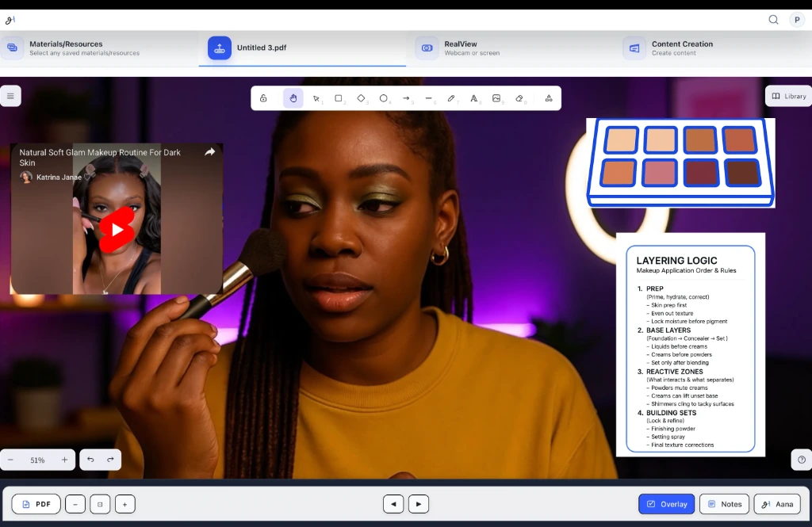The height and width of the screenshot is (527, 812).
Task: Open the help question mark button
Action: coord(802,460)
